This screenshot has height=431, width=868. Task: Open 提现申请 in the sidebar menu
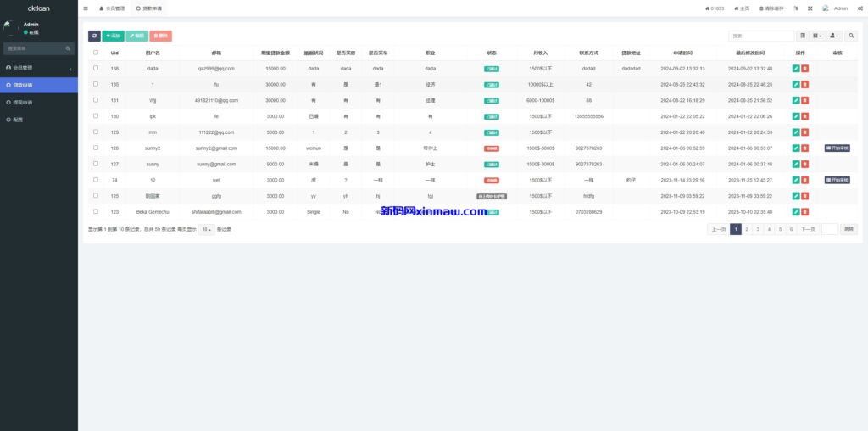(x=24, y=102)
